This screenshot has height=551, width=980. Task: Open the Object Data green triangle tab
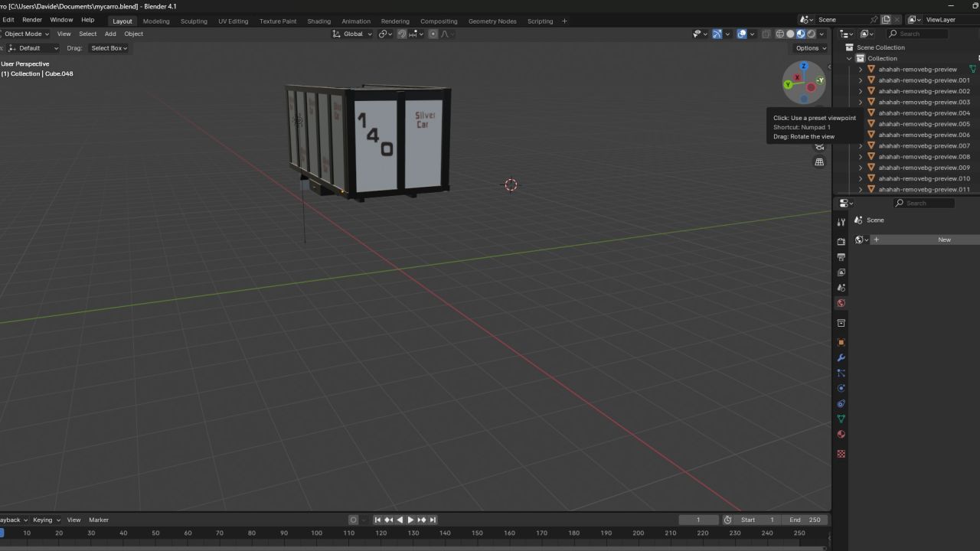pos(841,419)
